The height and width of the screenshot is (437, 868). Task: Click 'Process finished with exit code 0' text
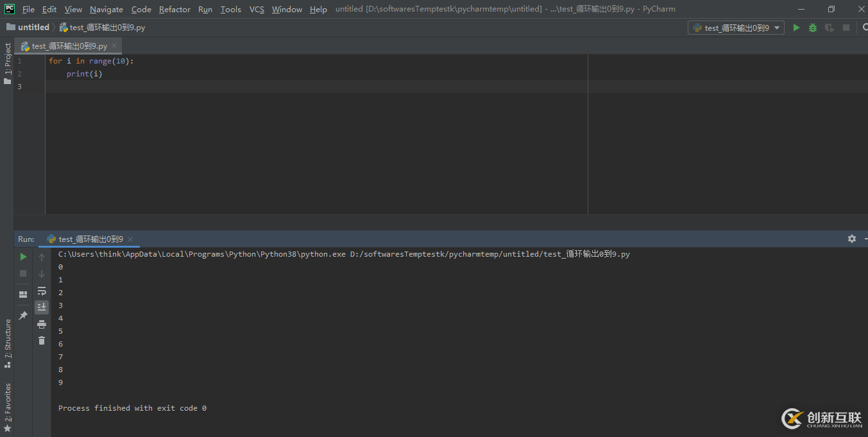click(x=132, y=408)
